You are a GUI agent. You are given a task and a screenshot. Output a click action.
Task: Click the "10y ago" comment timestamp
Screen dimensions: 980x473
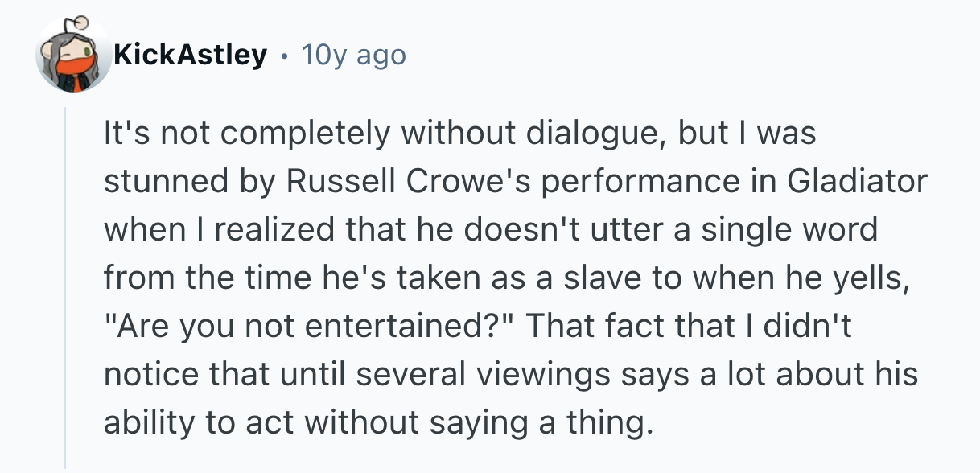353,56
